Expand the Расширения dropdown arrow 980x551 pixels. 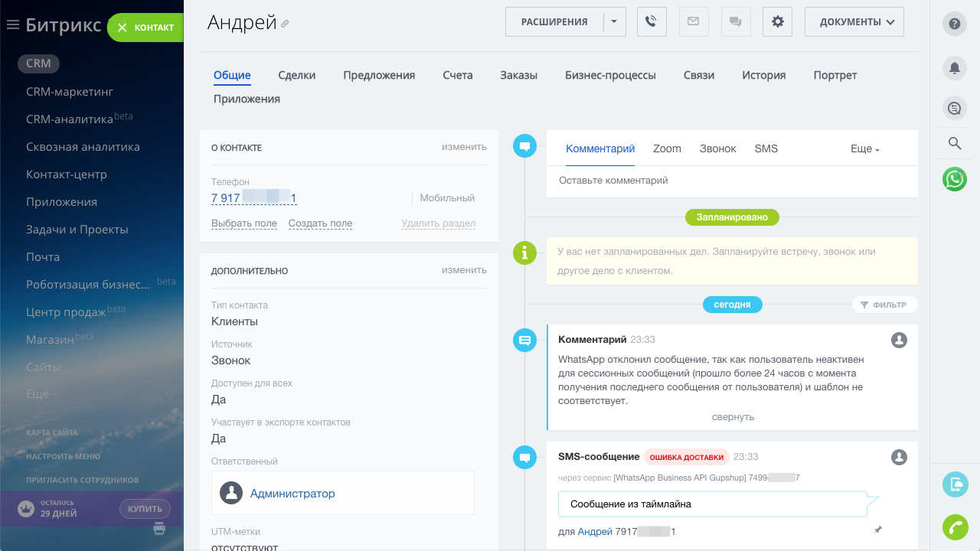pyautogui.click(x=614, y=22)
